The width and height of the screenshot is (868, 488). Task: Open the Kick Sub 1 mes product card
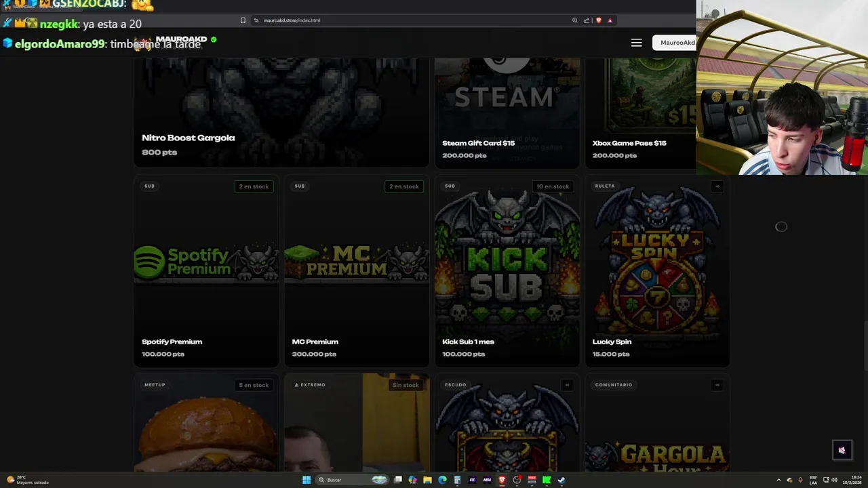point(507,271)
